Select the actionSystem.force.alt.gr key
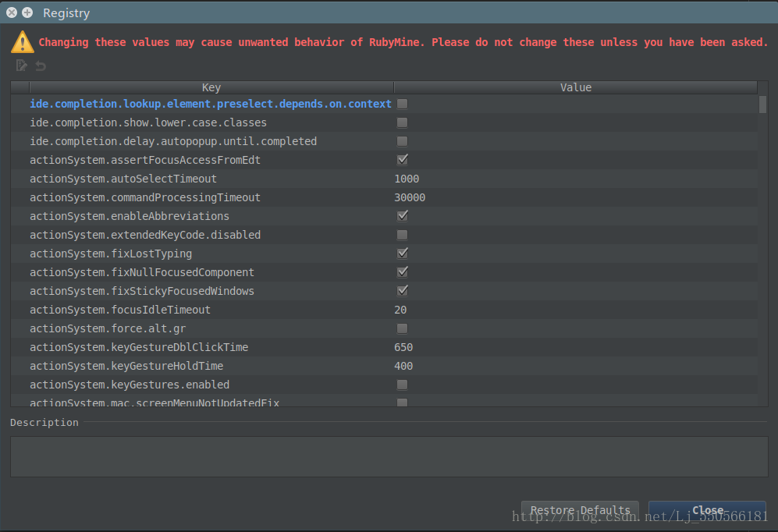Viewport: 778px width, 532px height. coord(108,328)
